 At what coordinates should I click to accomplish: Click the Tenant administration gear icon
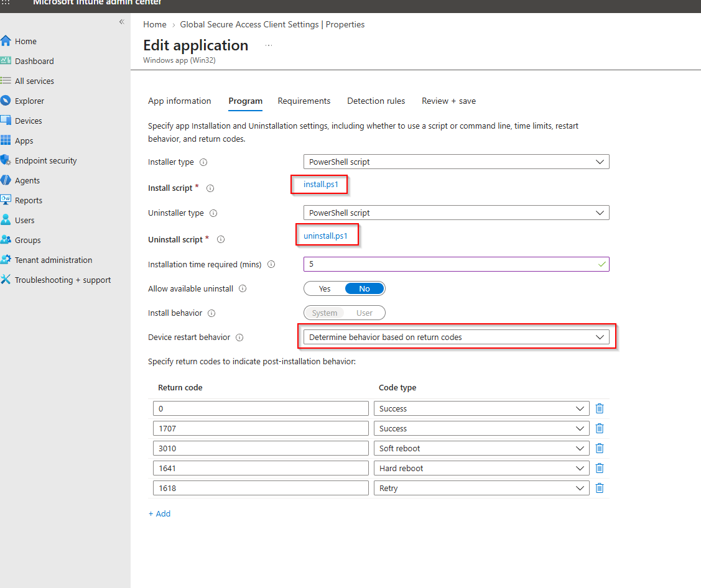(6, 260)
